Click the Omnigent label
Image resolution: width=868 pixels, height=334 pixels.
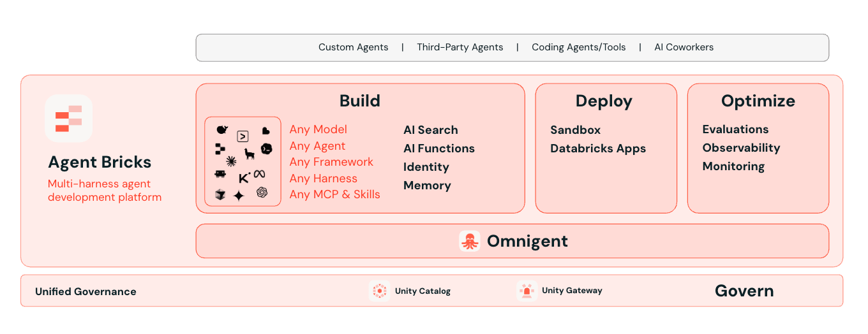point(527,241)
